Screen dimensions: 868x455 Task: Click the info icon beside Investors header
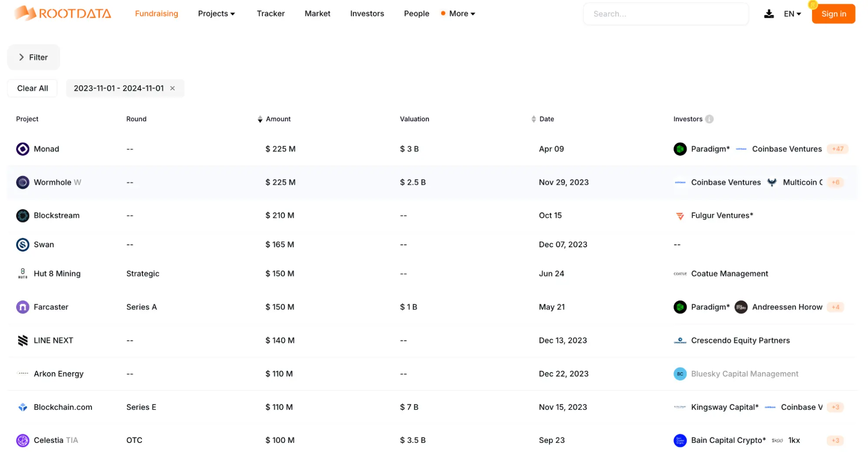click(x=709, y=119)
